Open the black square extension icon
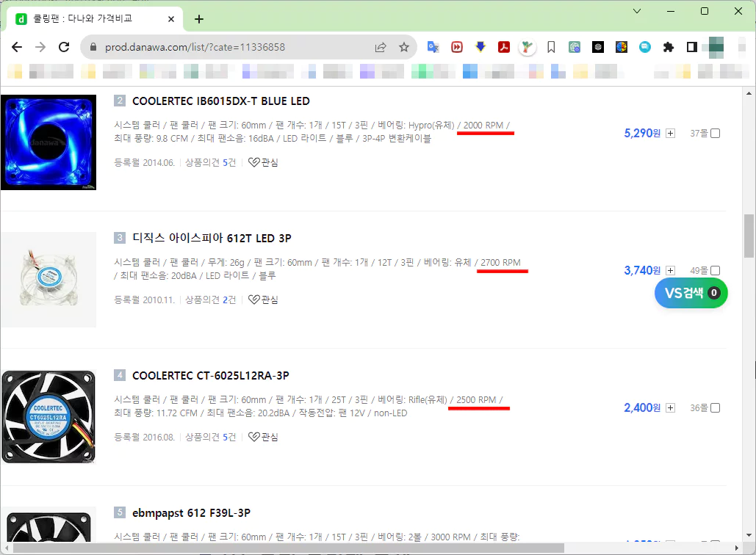 coord(598,47)
